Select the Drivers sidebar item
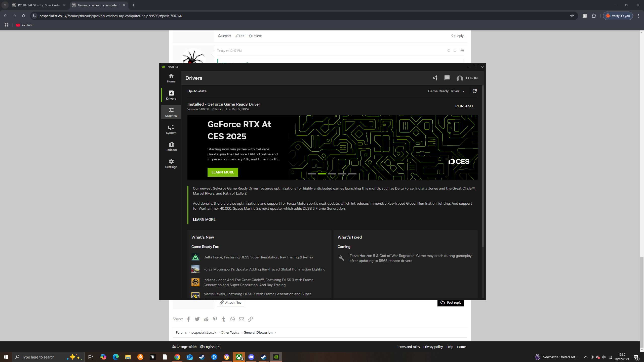This screenshot has height=362, width=644. click(x=171, y=95)
